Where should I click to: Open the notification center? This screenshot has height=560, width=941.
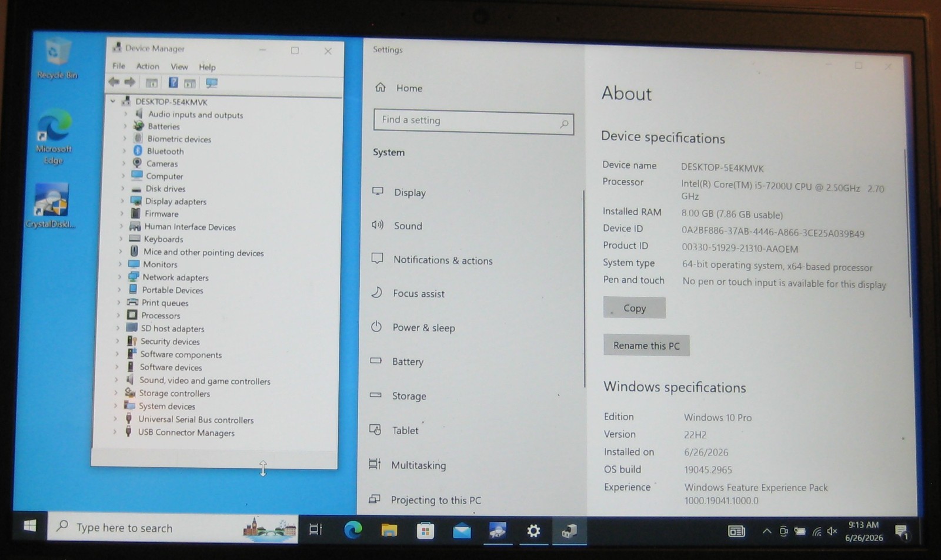click(901, 532)
